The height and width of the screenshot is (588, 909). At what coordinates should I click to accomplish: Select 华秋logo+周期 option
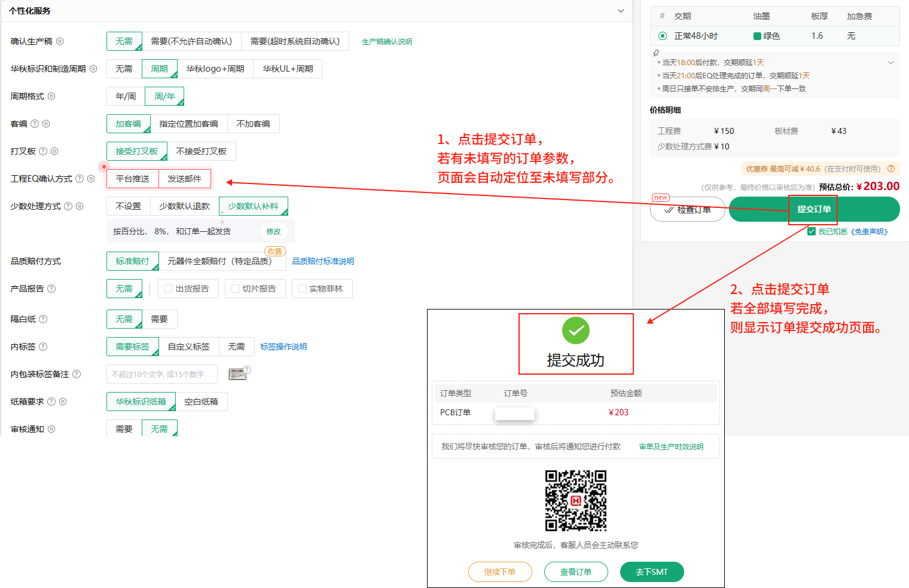click(x=215, y=69)
